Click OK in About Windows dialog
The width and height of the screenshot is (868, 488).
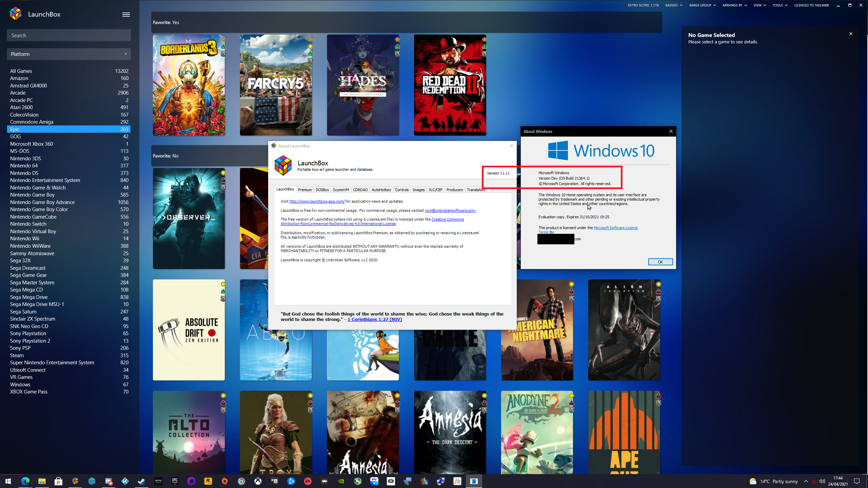pyautogui.click(x=660, y=262)
